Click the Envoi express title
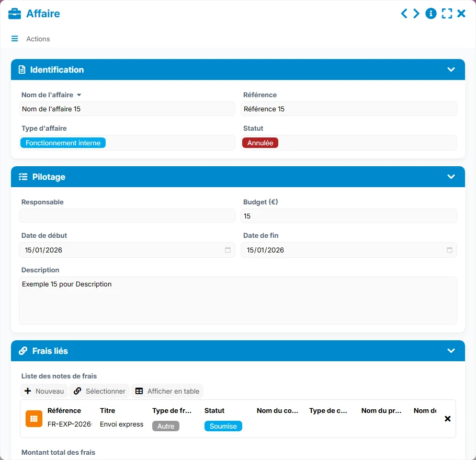 pos(121,424)
